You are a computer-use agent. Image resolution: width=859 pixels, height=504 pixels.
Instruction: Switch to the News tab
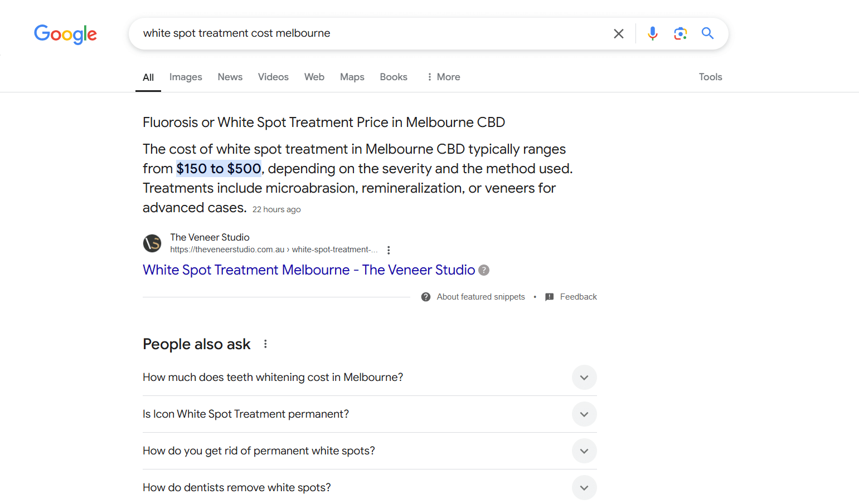[230, 77]
